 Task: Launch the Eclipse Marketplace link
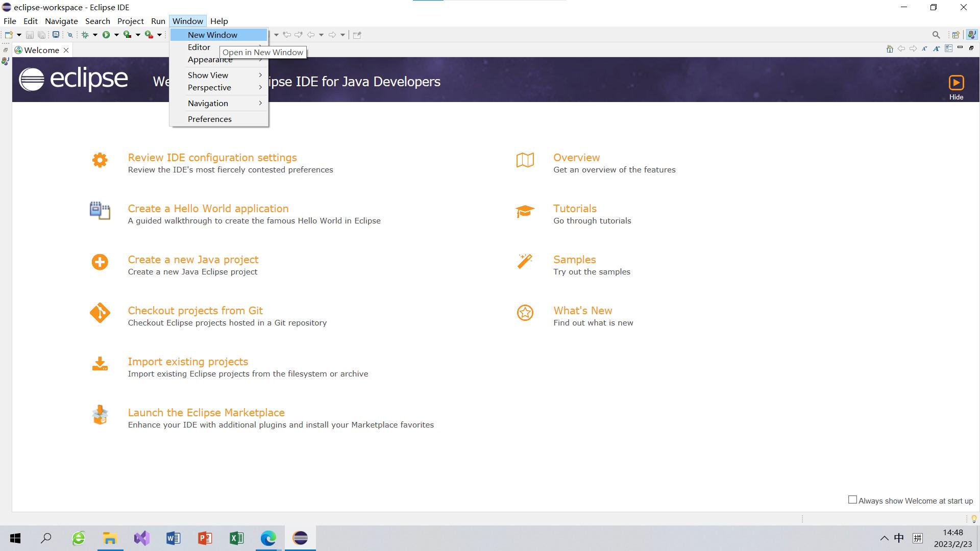pos(206,413)
